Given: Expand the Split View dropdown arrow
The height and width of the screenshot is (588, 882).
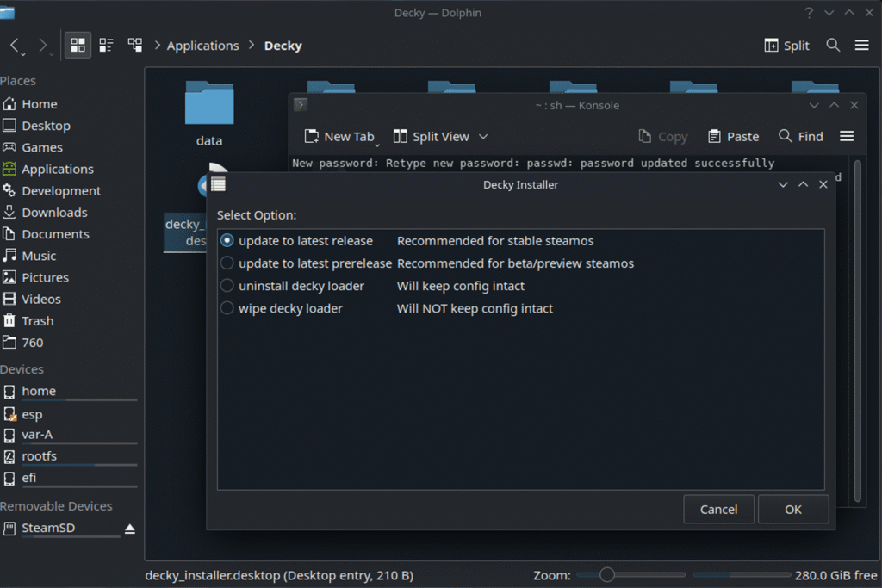Looking at the screenshot, I should tap(483, 136).
